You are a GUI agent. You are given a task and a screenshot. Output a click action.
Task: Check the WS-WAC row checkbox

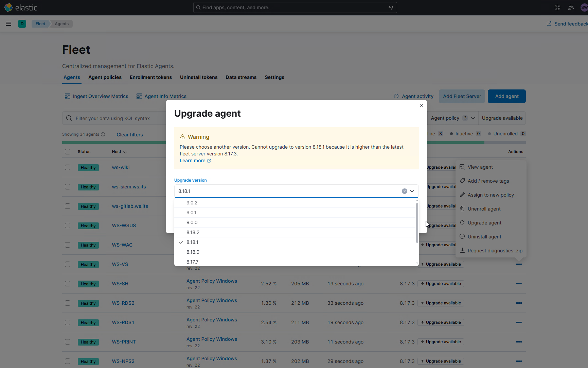68,245
